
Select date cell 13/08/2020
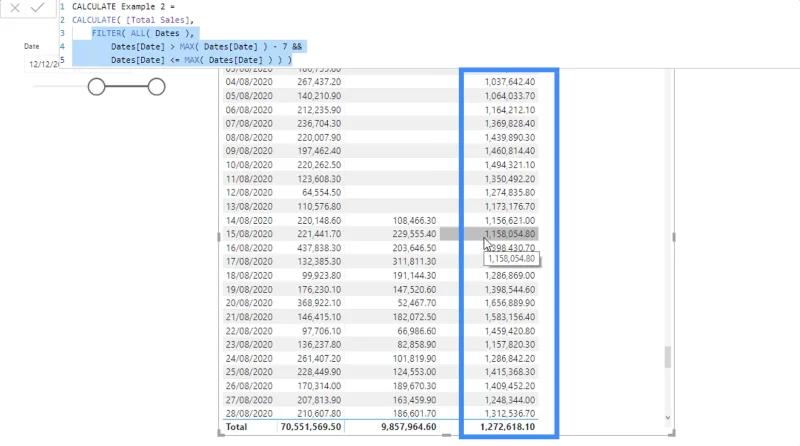[249, 206]
